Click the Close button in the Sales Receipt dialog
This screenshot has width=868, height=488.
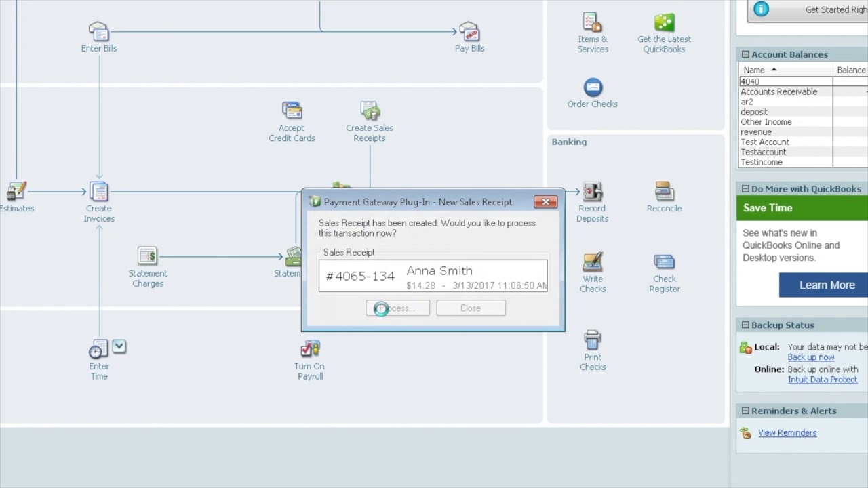[x=471, y=308]
